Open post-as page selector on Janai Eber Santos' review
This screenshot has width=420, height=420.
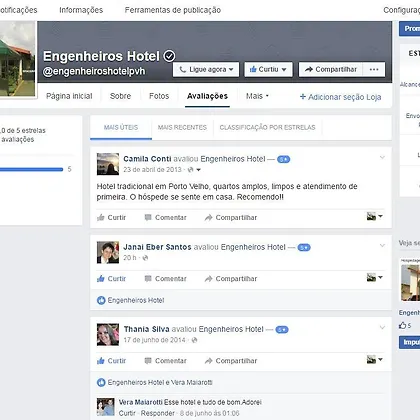pyautogui.click(x=375, y=277)
